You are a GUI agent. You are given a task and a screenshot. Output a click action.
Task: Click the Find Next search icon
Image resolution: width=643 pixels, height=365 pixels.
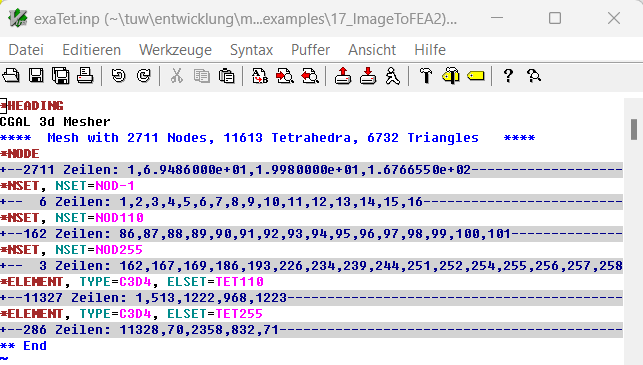(x=285, y=76)
